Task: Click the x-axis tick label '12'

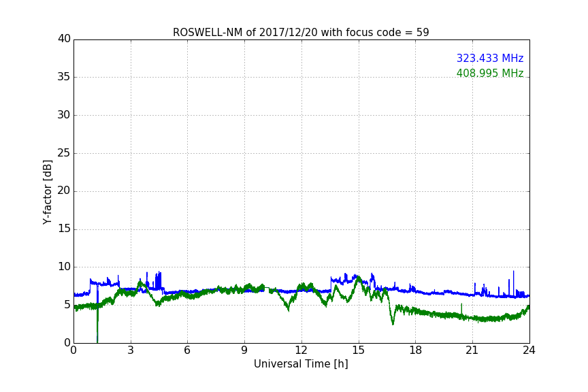Action: coord(301,350)
